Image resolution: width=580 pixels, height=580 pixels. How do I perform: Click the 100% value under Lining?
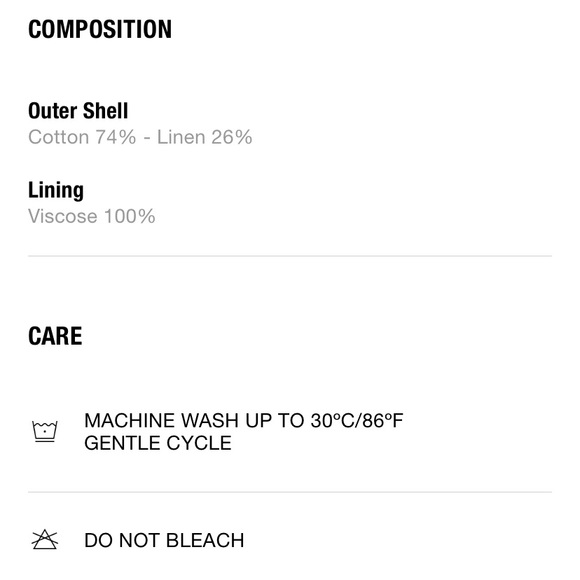(x=129, y=216)
